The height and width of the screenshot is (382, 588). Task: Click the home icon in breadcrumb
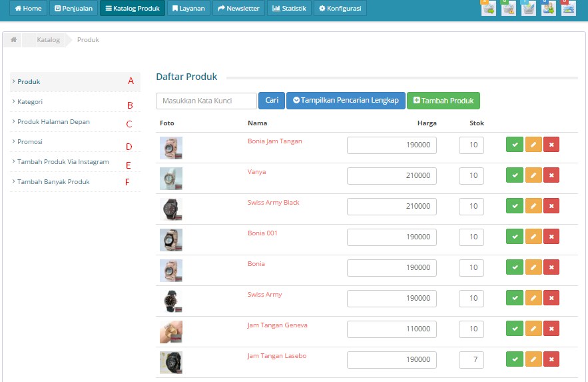[13, 40]
